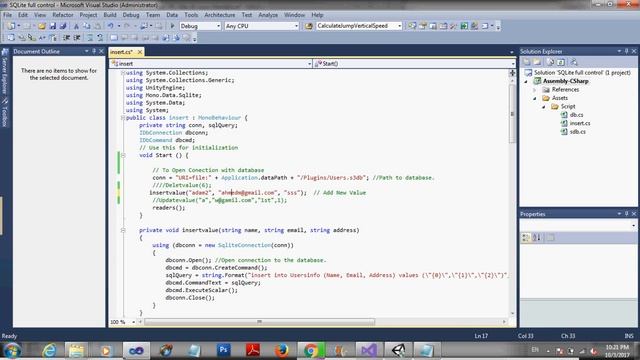Click the Show All Files icon
Screen dimensions: 640x360
coord(537,62)
